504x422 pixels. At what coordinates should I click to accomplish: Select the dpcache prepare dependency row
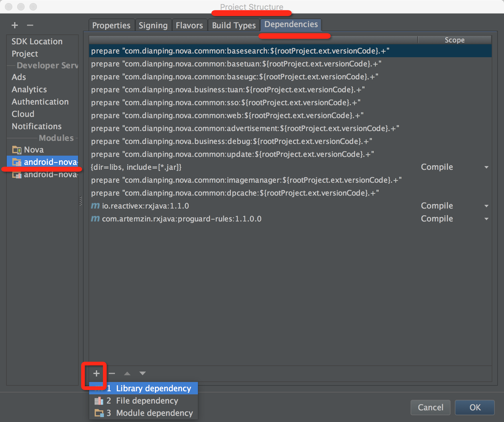point(290,193)
